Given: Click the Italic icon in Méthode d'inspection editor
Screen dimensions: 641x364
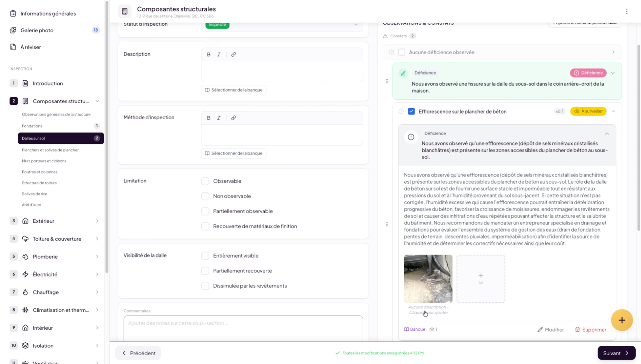Looking at the screenshot, I should pos(219,118).
